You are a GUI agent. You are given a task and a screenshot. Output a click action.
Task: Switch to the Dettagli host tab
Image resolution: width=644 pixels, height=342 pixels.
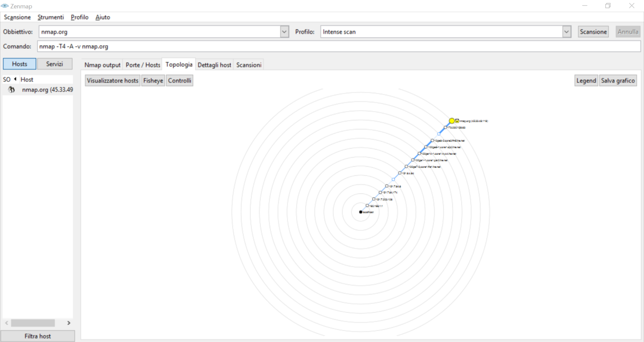coord(214,64)
